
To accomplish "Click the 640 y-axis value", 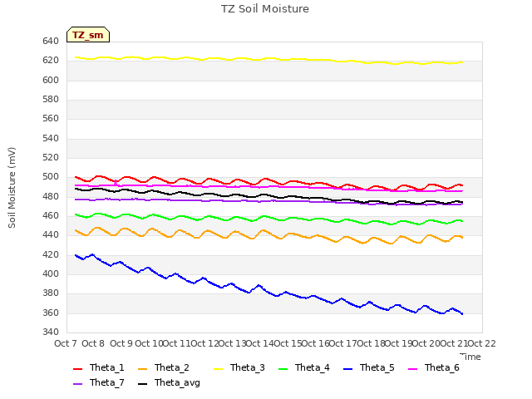I will tap(51, 42).
